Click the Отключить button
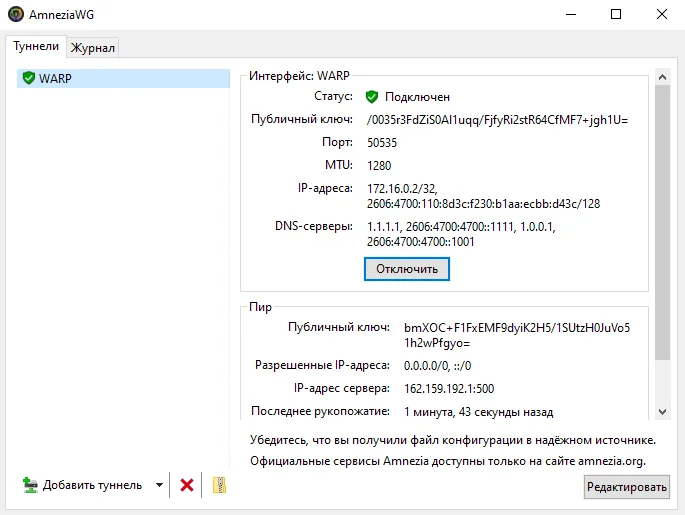This screenshot has height=515, width=685. [x=407, y=269]
